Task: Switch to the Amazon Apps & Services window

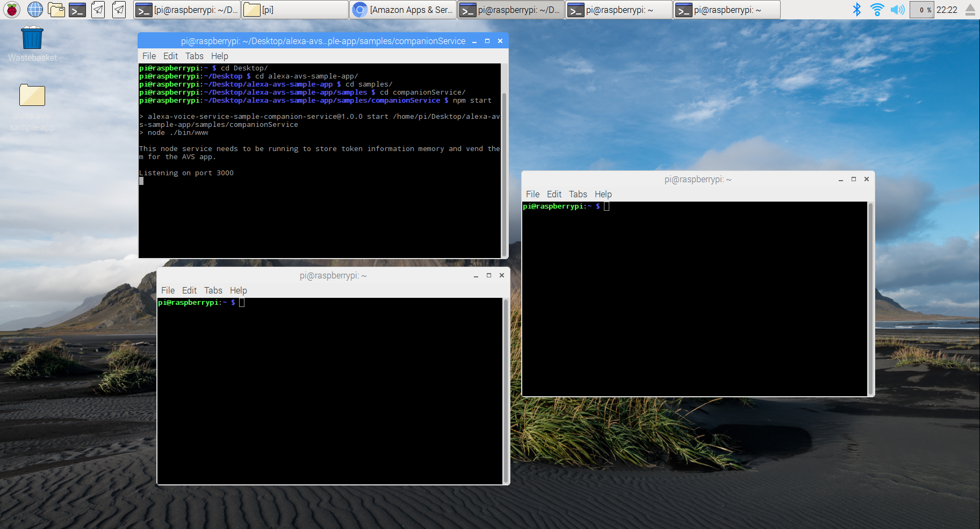Action: coord(403,9)
